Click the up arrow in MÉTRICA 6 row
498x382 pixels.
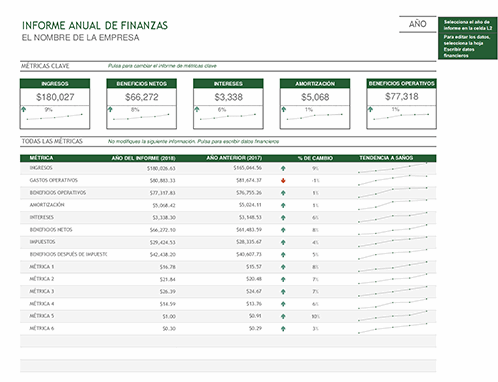283,329
